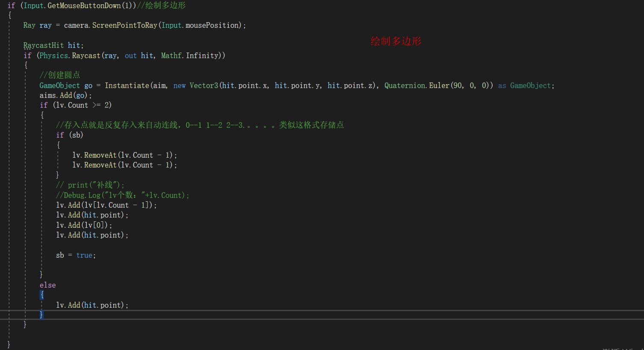Click the "as GameObject;" cast
This screenshot has height=350, width=644.
click(x=526, y=85)
